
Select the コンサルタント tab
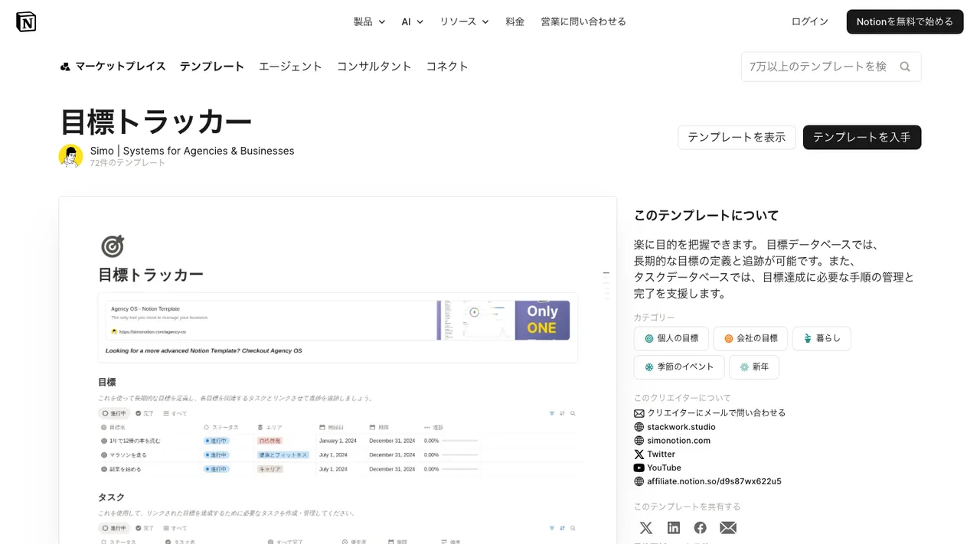(x=374, y=67)
